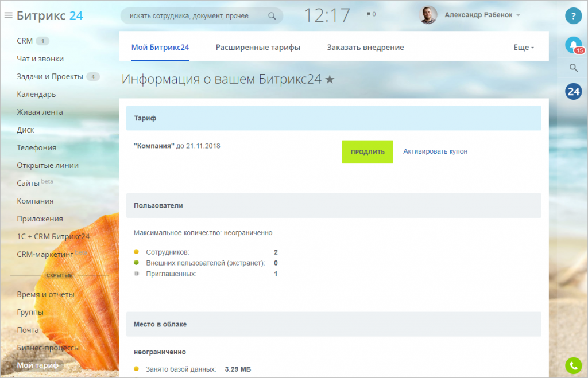The image size is (588, 378).
Task: Go to Открытые линии
Action: point(48,166)
